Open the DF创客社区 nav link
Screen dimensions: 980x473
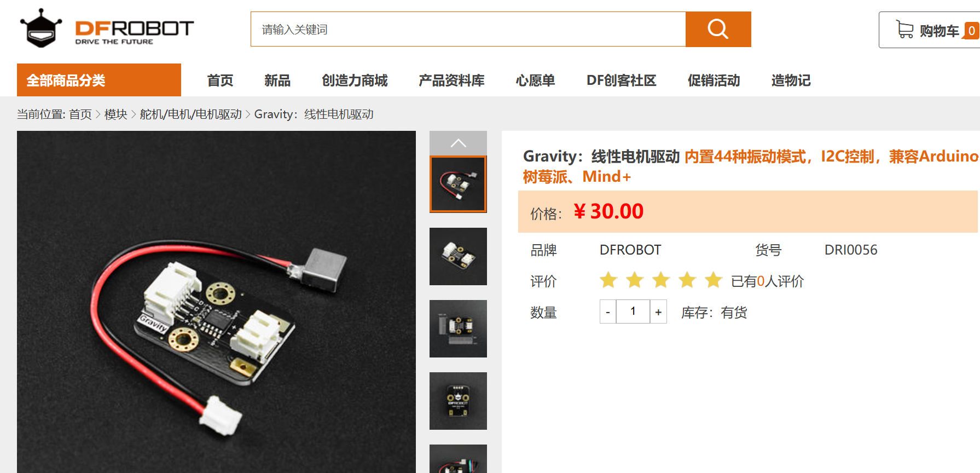(x=621, y=80)
